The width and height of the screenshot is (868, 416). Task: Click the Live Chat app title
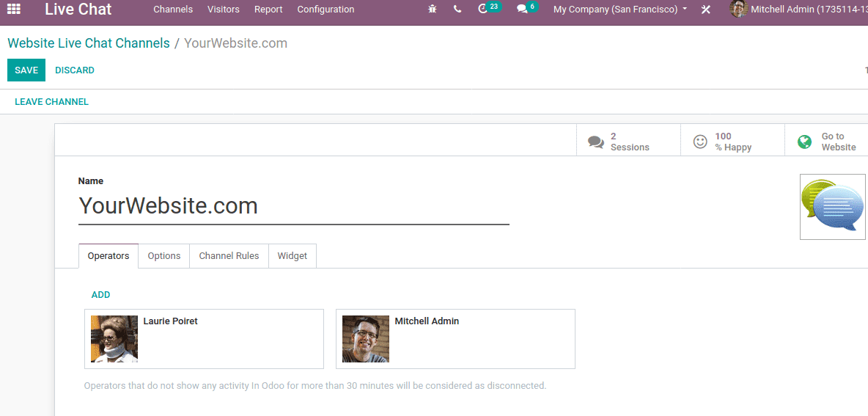pos(78,10)
